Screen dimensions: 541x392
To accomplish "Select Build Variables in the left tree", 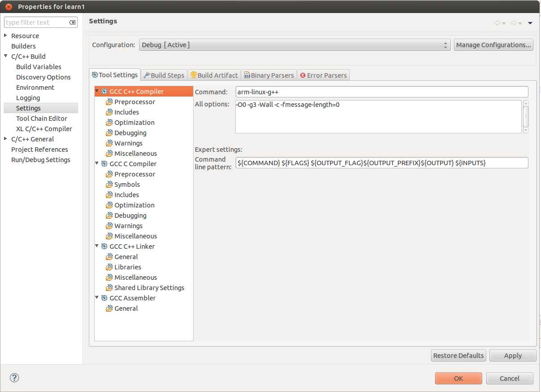I will tap(39, 67).
